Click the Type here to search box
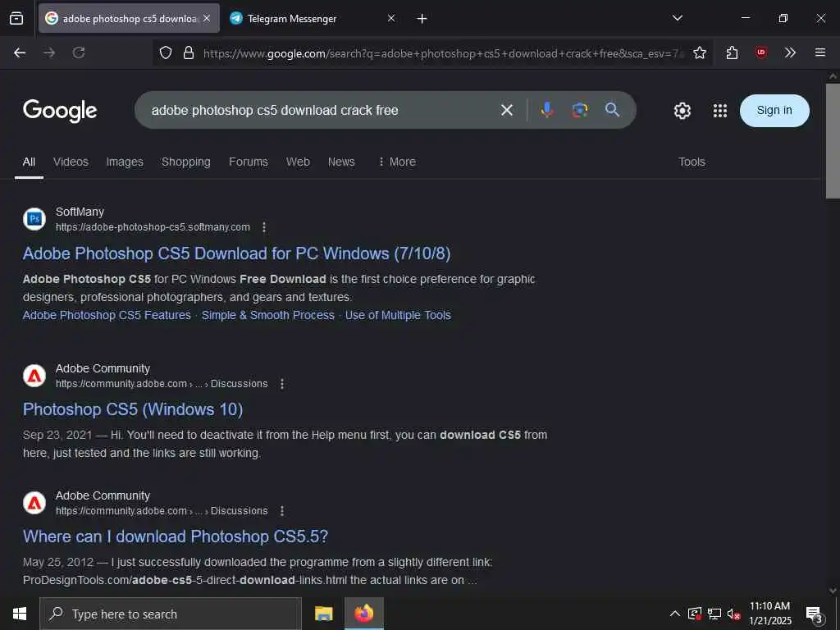 click(x=171, y=614)
